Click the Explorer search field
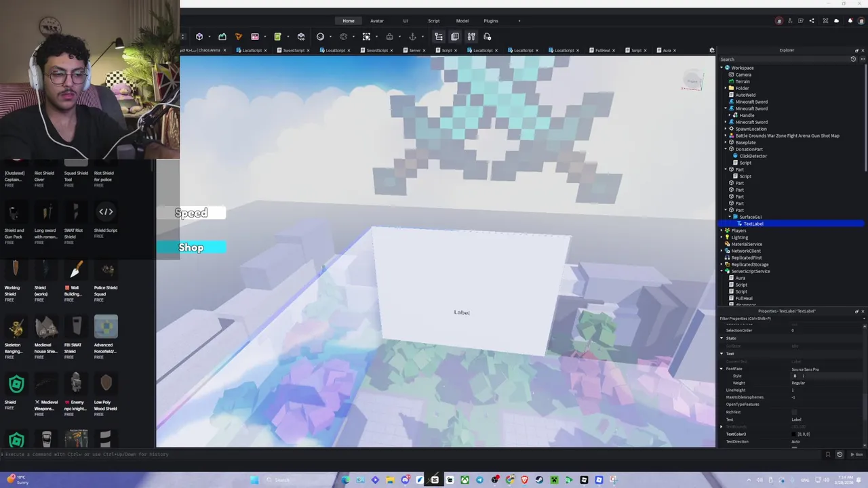This screenshot has height=488, width=868. point(783,59)
